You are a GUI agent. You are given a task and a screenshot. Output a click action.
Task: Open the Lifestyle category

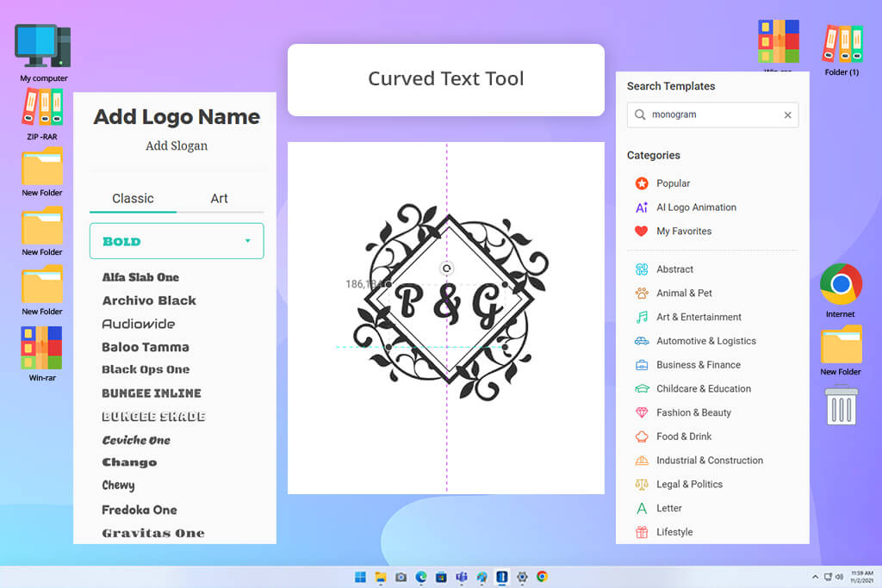pyautogui.click(x=664, y=532)
